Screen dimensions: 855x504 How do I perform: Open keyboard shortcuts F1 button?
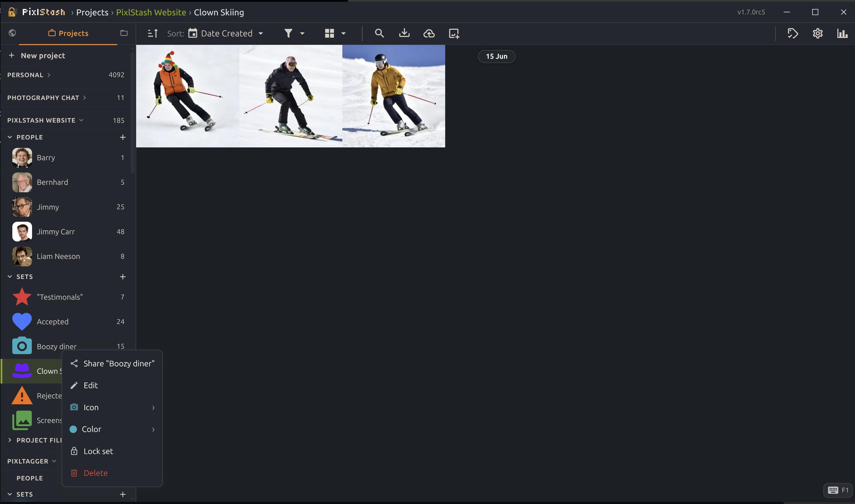[x=838, y=490]
